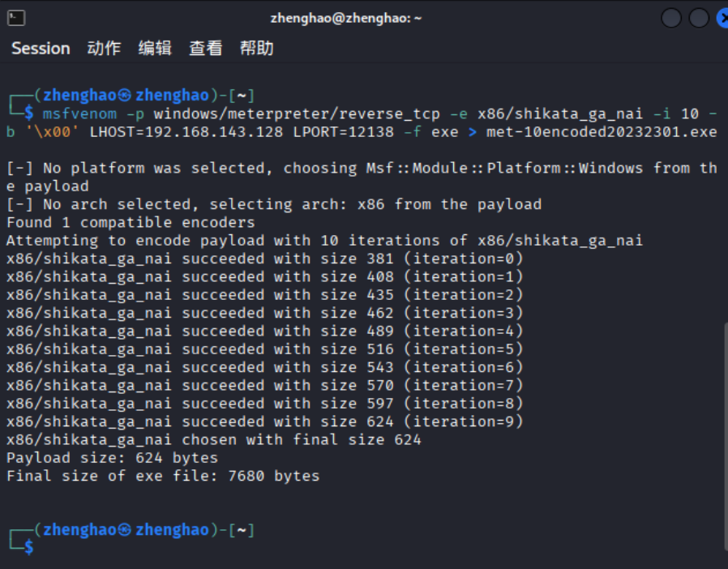
Task: Click the terminal icon in the title bar
Action: [16, 18]
